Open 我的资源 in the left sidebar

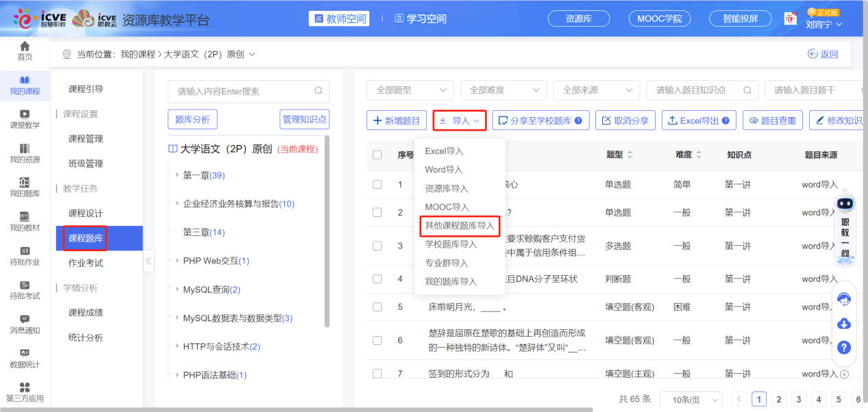point(25,153)
